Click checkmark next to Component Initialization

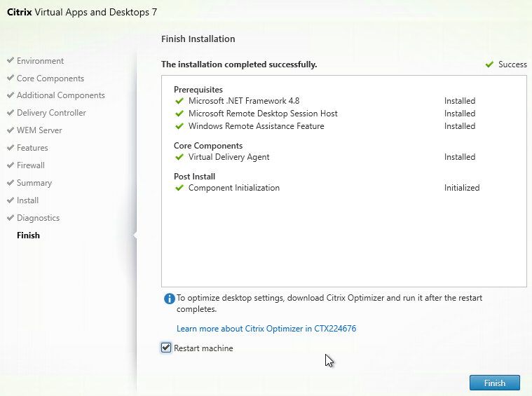tap(179, 188)
